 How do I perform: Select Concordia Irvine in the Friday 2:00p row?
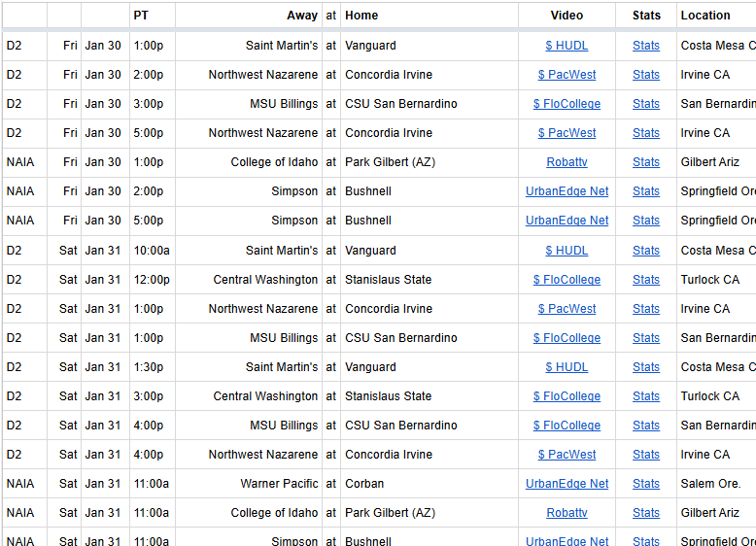[x=430, y=75]
